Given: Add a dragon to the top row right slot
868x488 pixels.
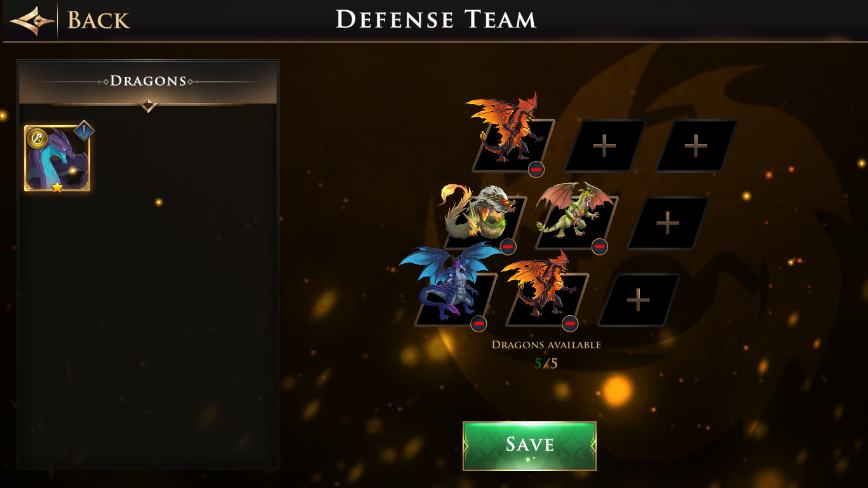Looking at the screenshot, I should [696, 146].
